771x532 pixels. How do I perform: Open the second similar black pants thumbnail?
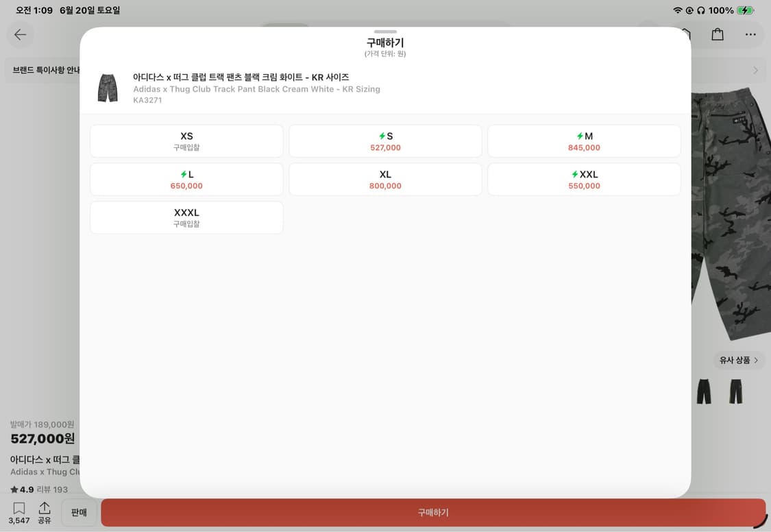click(735, 391)
